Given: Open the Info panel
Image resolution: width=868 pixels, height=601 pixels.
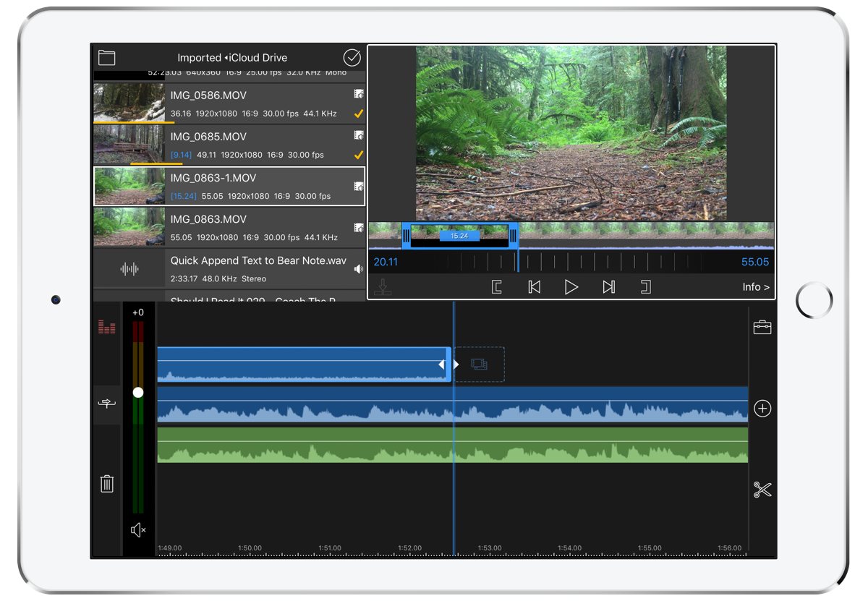Looking at the screenshot, I should coord(756,287).
